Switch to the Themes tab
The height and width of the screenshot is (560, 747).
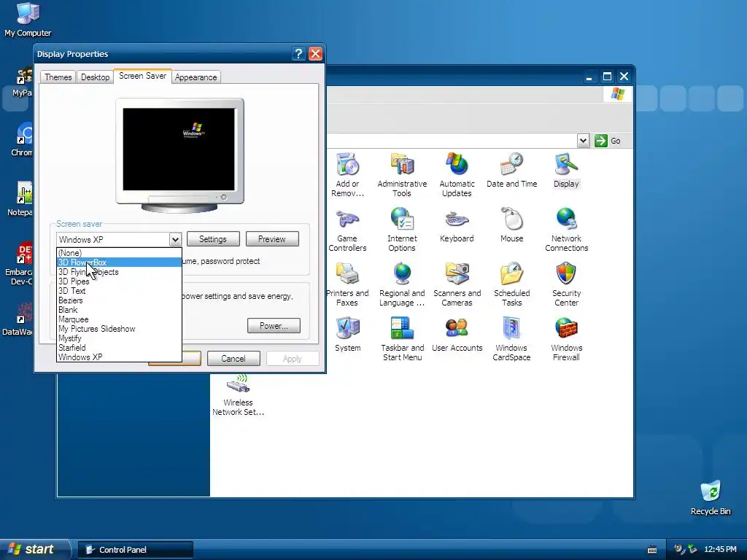pyautogui.click(x=58, y=77)
